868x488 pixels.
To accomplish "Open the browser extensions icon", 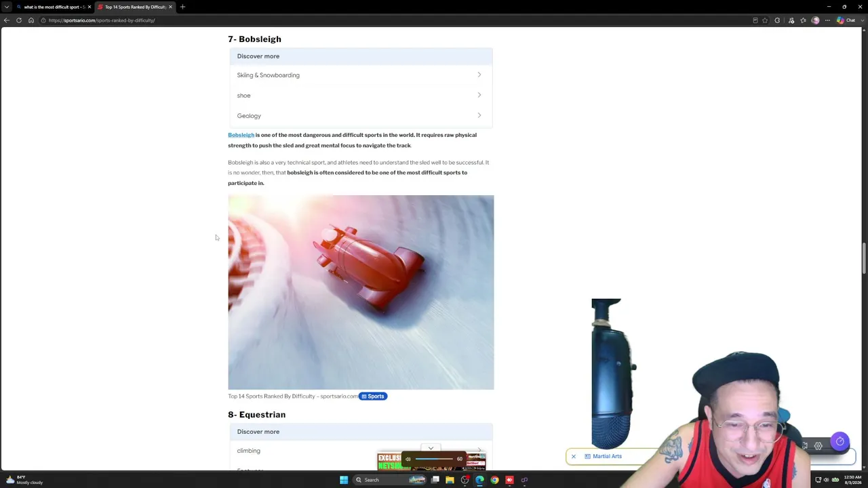I will pyautogui.click(x=777, y=20).
